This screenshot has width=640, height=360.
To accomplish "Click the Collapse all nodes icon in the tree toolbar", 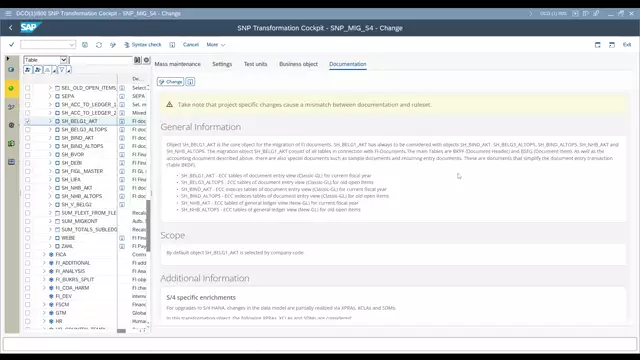I will point(38,70).
